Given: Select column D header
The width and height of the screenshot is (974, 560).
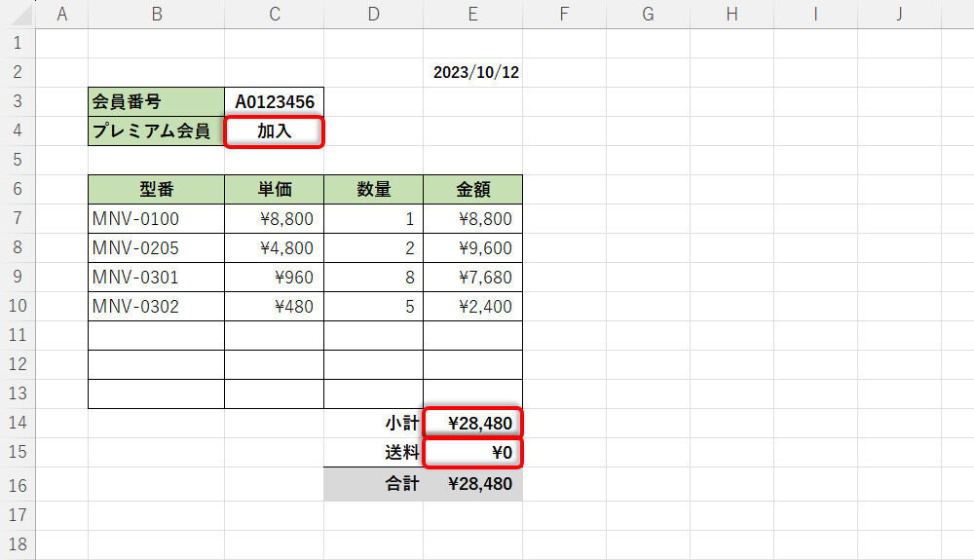Looking at the screenshot, I should point(374,15).
